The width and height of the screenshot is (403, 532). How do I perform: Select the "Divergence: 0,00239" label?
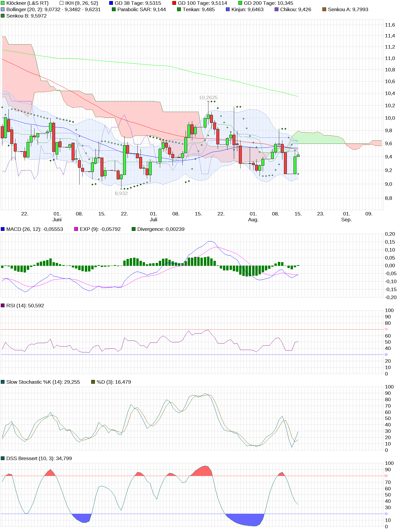point(161,229)
